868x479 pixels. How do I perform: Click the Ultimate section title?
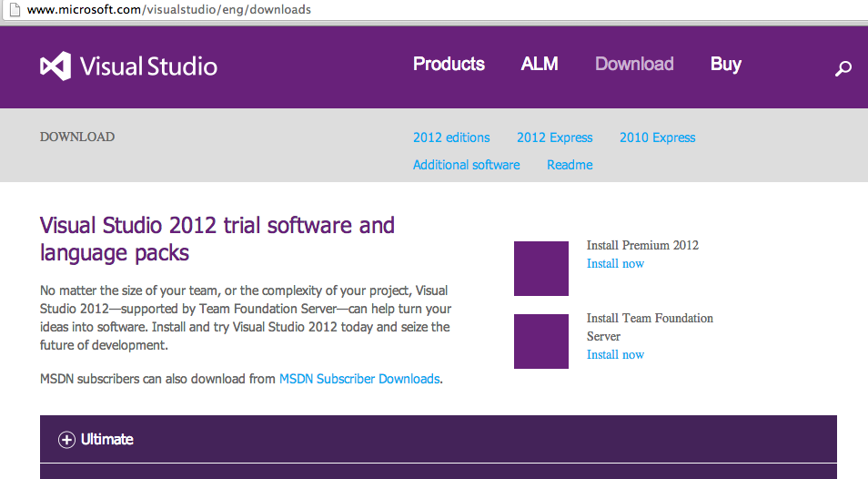pos(106,440)
